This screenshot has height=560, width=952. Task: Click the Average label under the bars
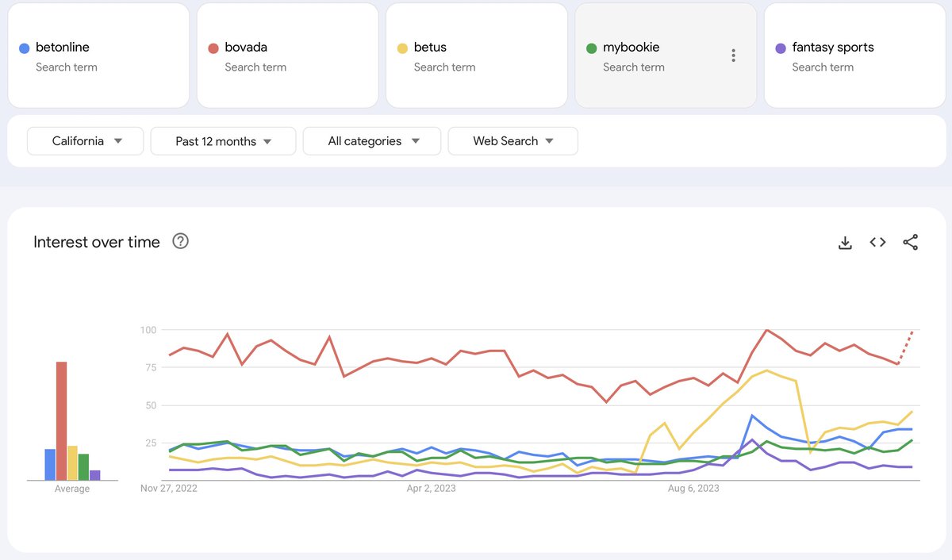[72, 489]
